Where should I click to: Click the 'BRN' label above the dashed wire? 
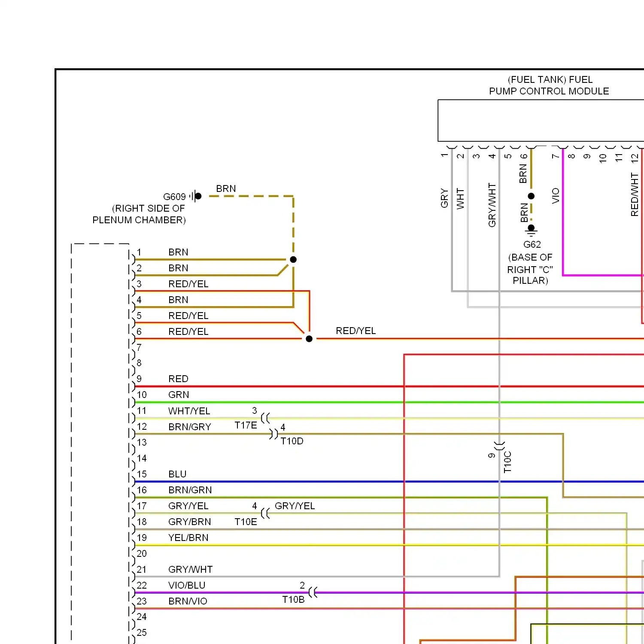click(226, 188)
